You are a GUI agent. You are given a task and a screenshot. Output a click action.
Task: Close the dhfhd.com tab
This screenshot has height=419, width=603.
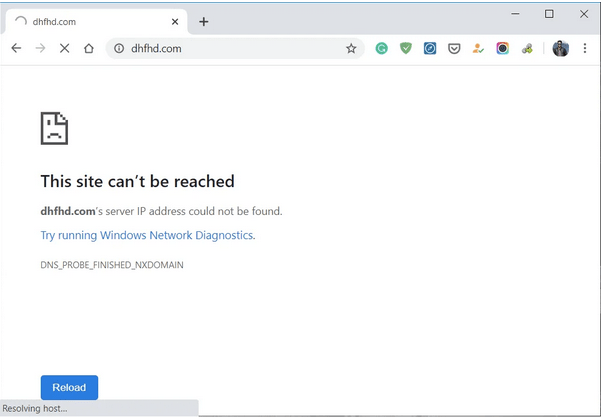[175, 22]
